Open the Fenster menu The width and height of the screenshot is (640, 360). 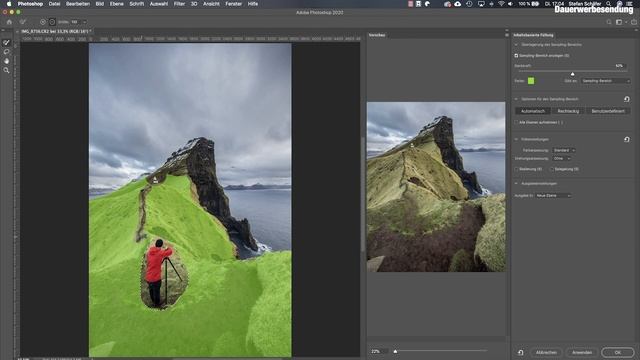click(x=233, y=4)
